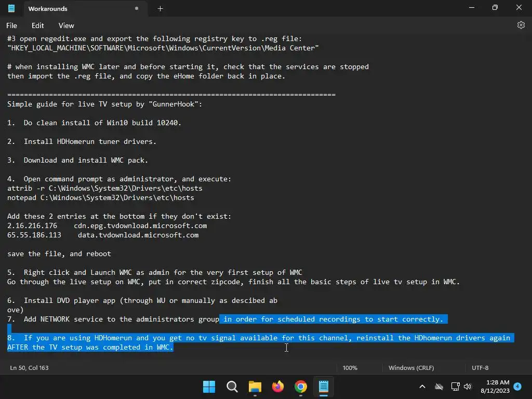Click 'attrib -r C:\Windows\System32' line
532x399 pixels.
104,188
